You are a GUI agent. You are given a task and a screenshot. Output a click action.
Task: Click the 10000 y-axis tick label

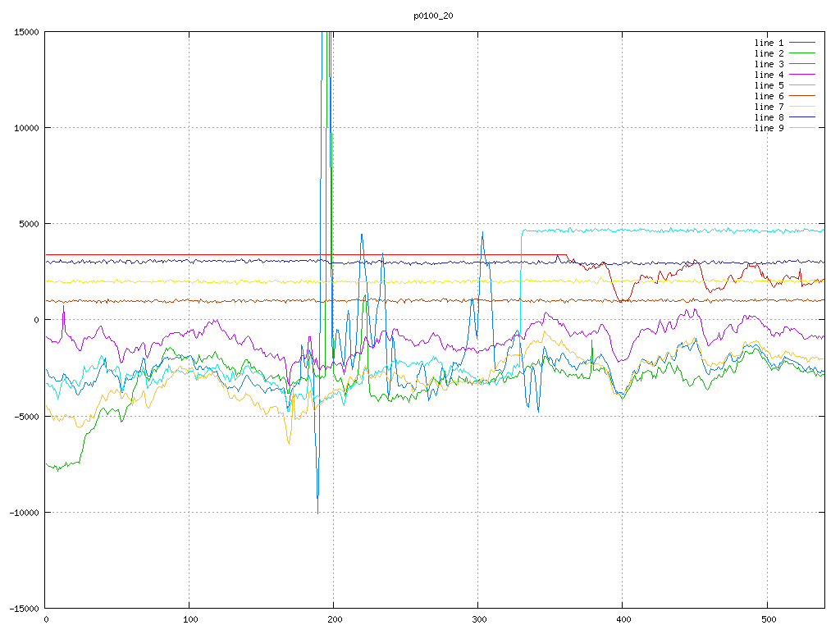pyautogui.click(x=26, y=128)
